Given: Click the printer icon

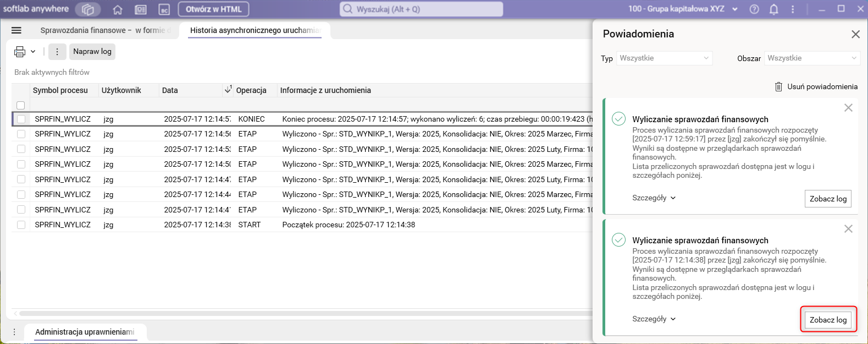Looking at the screenshot, I should (20, 52).
